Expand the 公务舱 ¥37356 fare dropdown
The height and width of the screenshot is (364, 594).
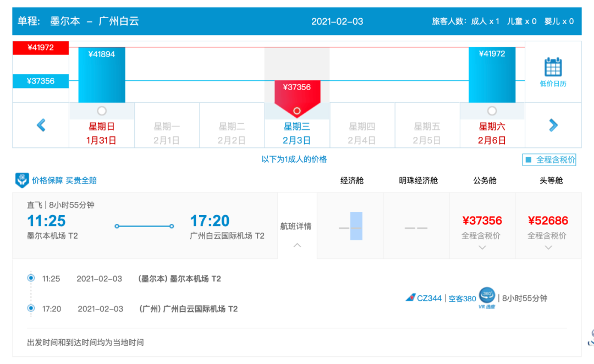482,247
